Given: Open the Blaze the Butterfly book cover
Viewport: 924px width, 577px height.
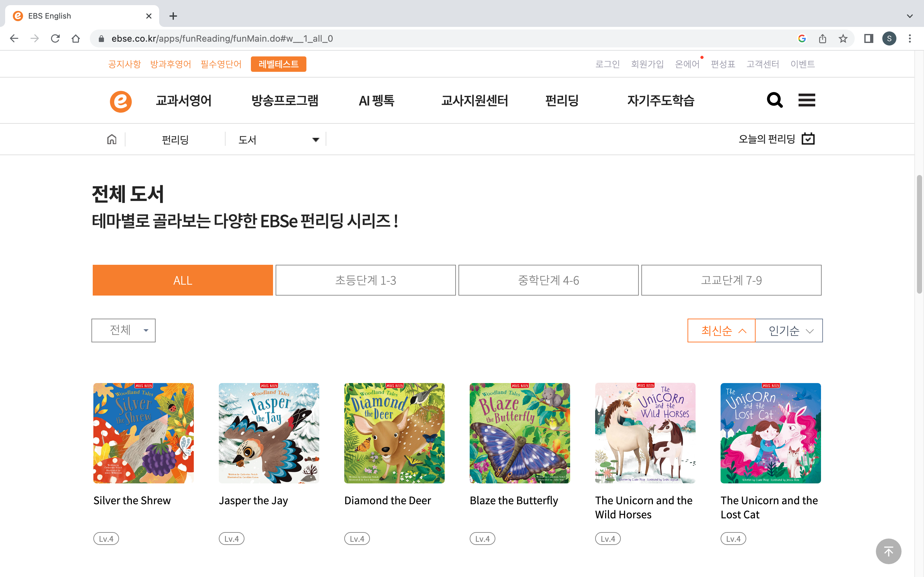Looking at the screenshot, I should (x=519, y=433).
